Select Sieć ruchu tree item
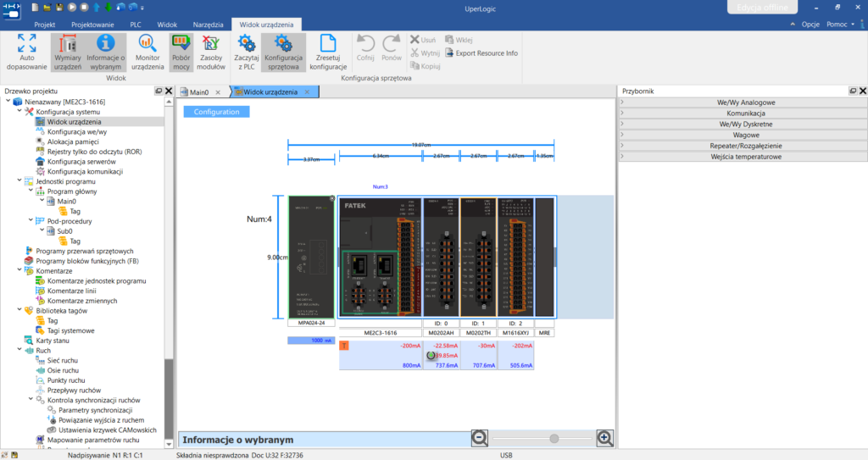 point(63,360)
